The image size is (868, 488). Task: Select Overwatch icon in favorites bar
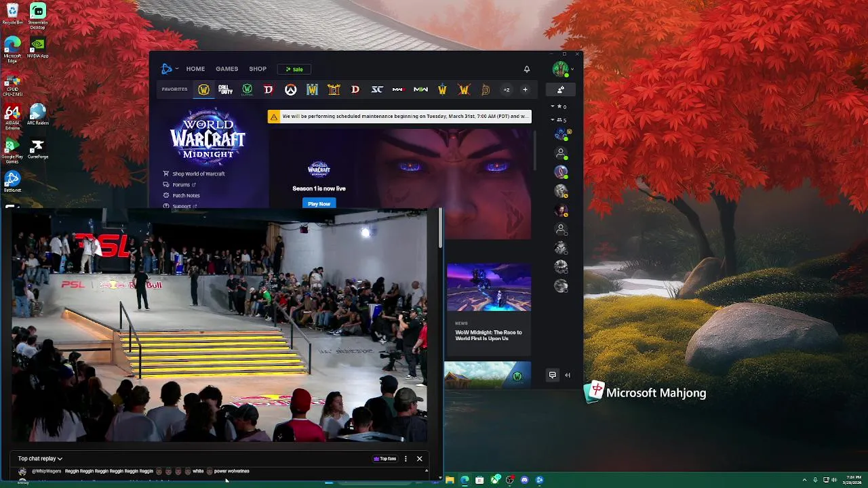290,89
